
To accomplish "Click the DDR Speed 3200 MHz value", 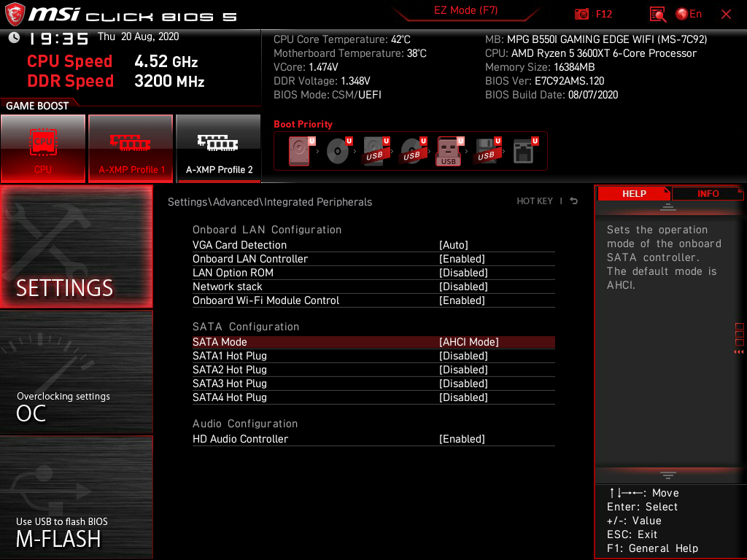I will click(169, 81).
